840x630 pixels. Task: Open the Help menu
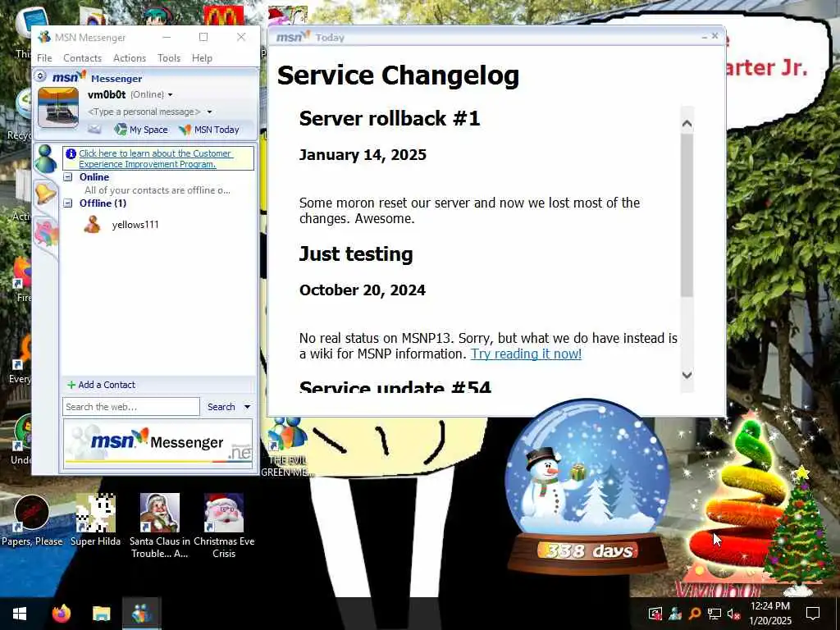[x=202, y=58]
